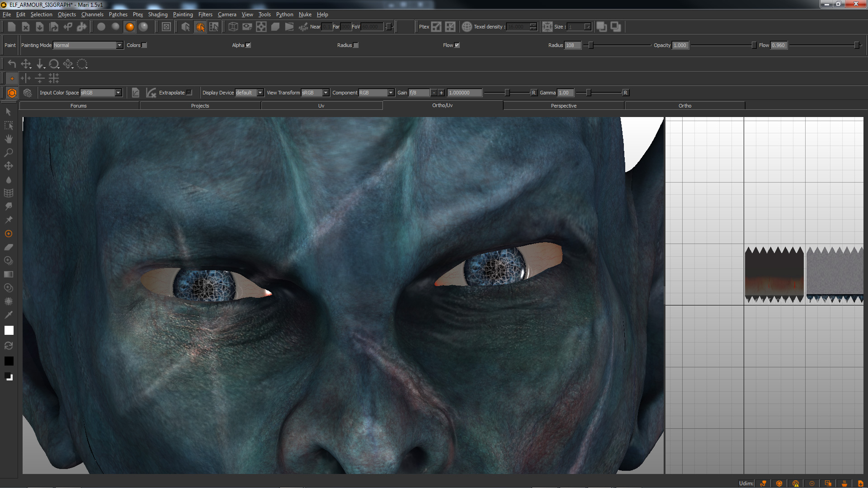Image resolution: width=868 pixels, height=488 pixels.
Task: Click the Texel density spinner arrows
Action: pos(533,27)
